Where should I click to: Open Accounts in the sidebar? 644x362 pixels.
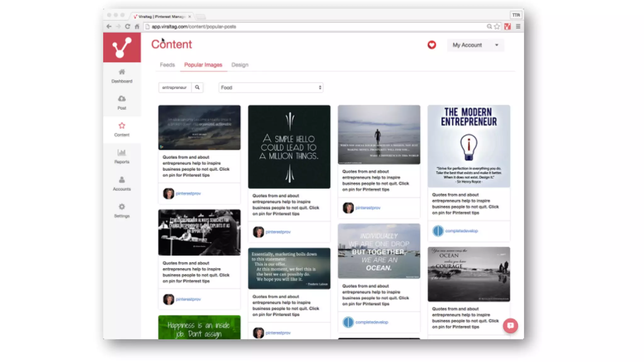point(122,184)
